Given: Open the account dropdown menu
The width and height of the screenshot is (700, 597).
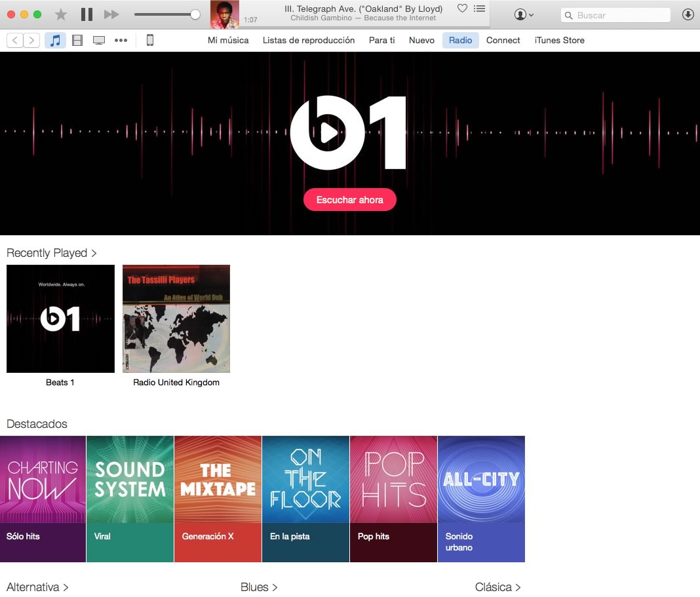Looking at the screenshot, I should coord(524,14).
